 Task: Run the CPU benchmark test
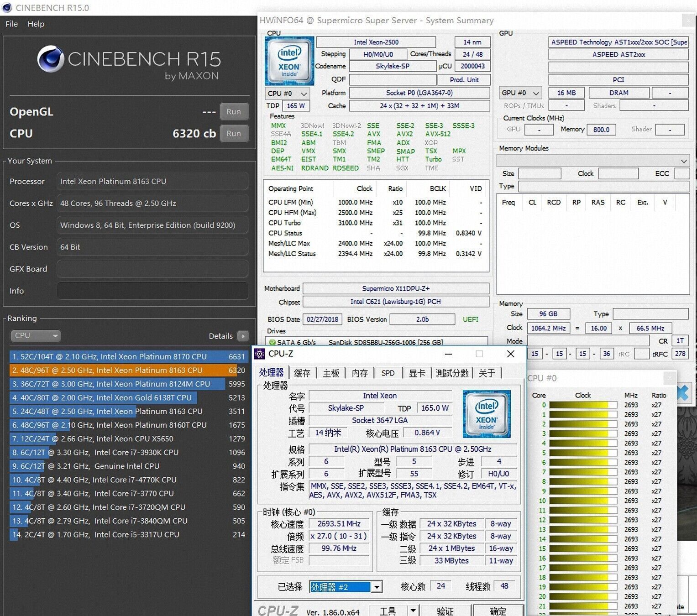[x=234, y=133]
